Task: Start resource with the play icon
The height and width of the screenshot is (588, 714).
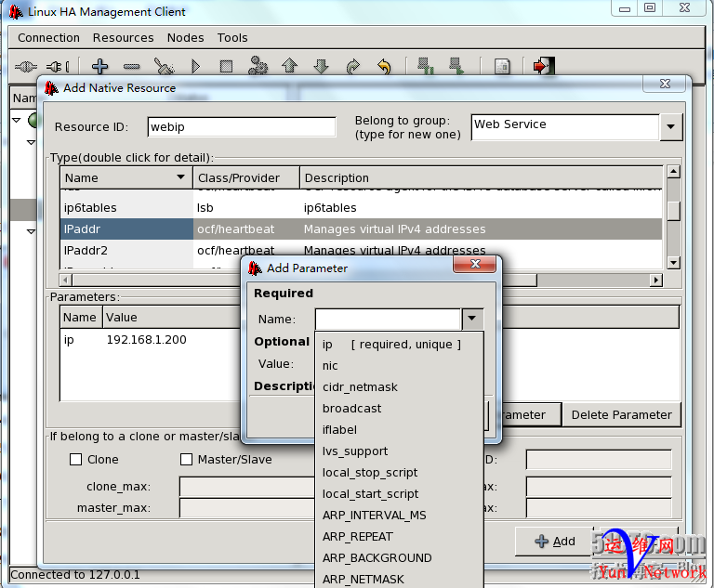Action: coord(196,67)
